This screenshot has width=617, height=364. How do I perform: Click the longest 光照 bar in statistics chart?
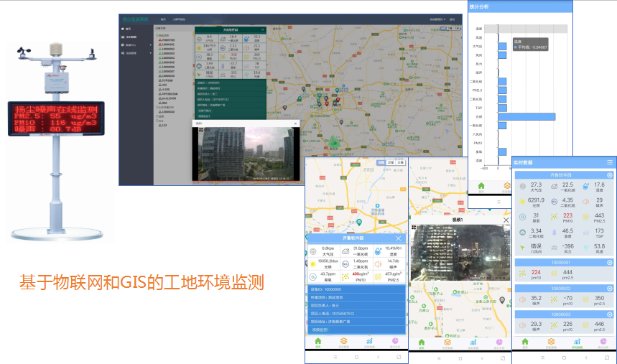pyautogui.click(x=526, y=117)
